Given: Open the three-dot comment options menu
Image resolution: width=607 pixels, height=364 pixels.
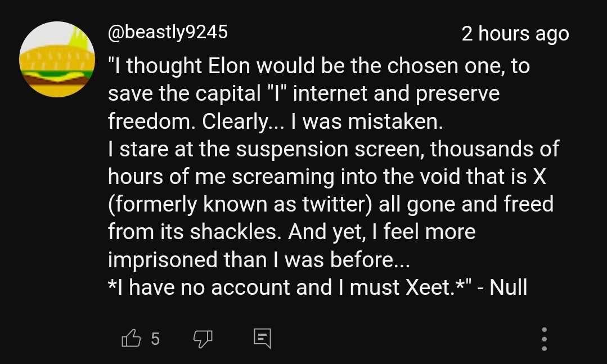Looking at the screenshot, I should click(x=544, y=339).
